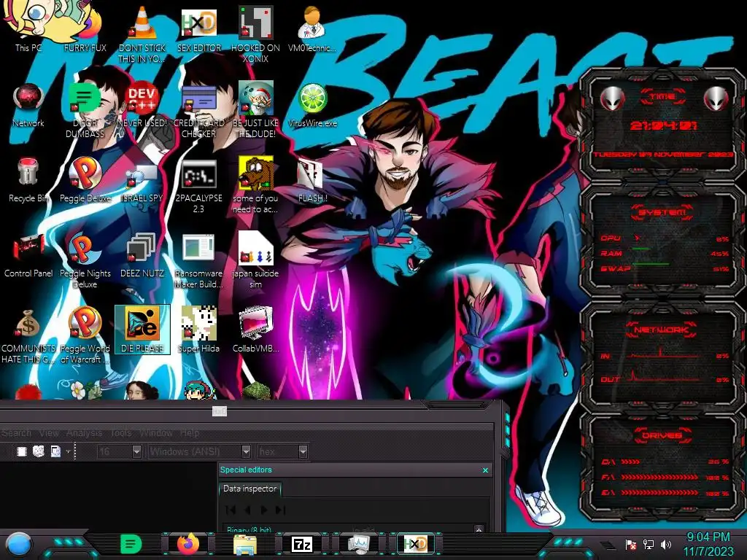
Task: Go to next byte in Data inspector
Action: pos(263,510)
